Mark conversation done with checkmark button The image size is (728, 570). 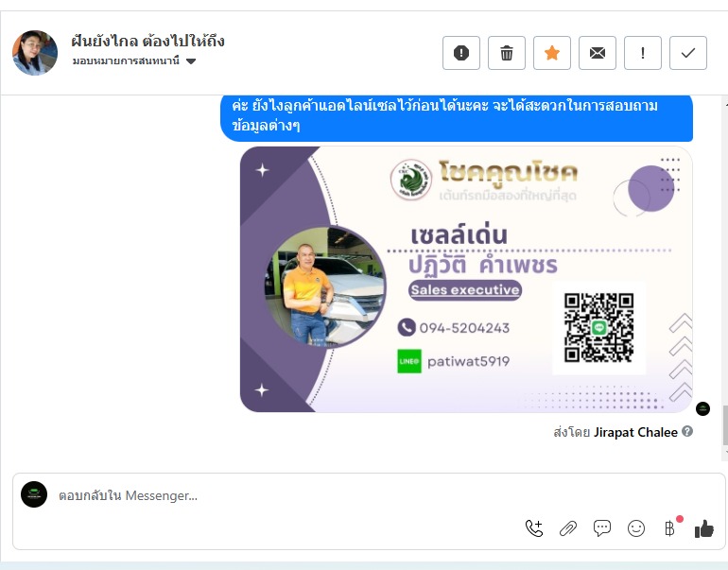pyautogui.click(x=688, y=53)
